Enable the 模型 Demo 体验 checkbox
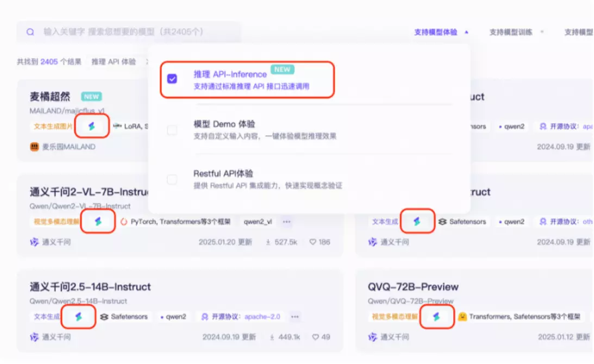594x364 pixels. point(172,130)
